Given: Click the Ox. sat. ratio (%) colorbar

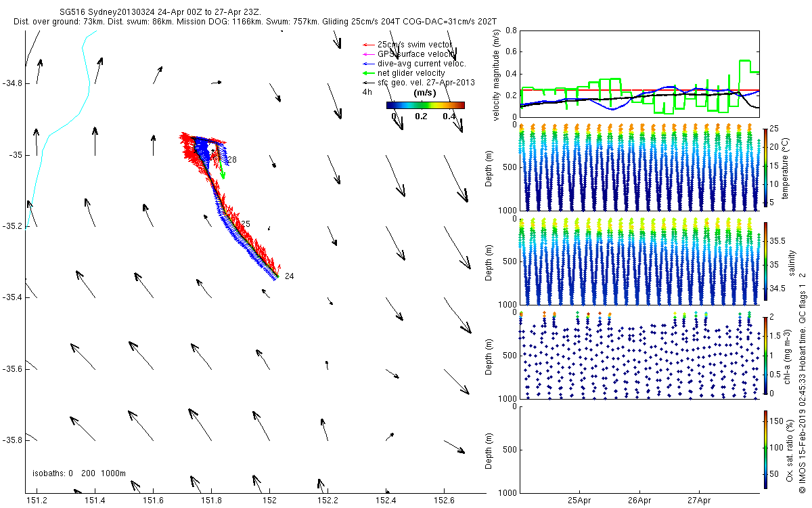Looking at the screenshot, I should point(765,450).
